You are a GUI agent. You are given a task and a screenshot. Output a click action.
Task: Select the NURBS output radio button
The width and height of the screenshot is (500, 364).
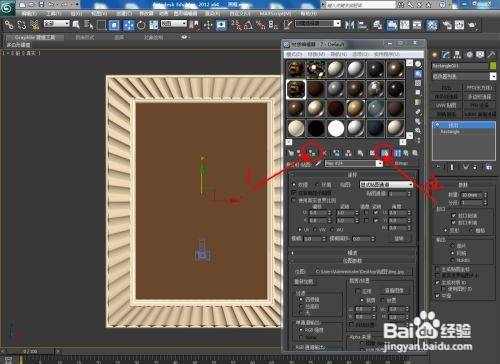[453, 260]
